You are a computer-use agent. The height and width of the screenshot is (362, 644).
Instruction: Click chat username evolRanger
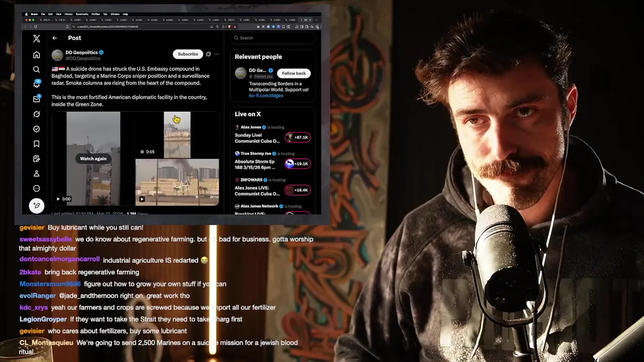point(37,296)
